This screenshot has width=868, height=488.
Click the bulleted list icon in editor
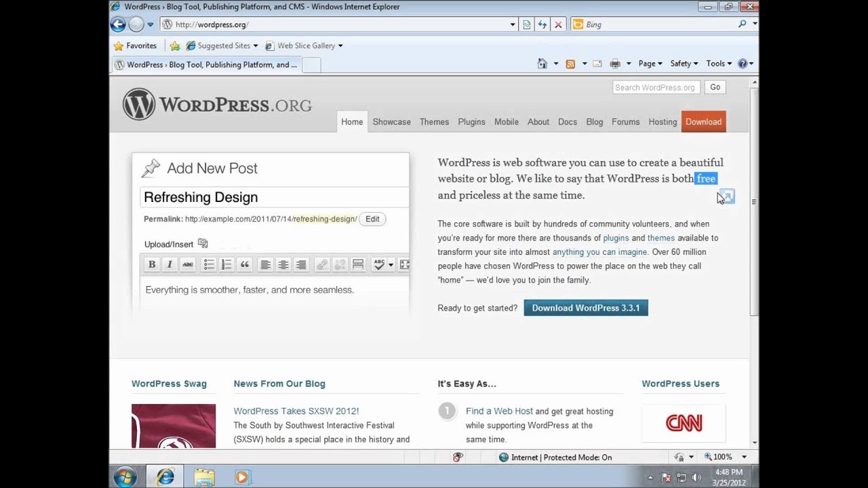point(209,264)
